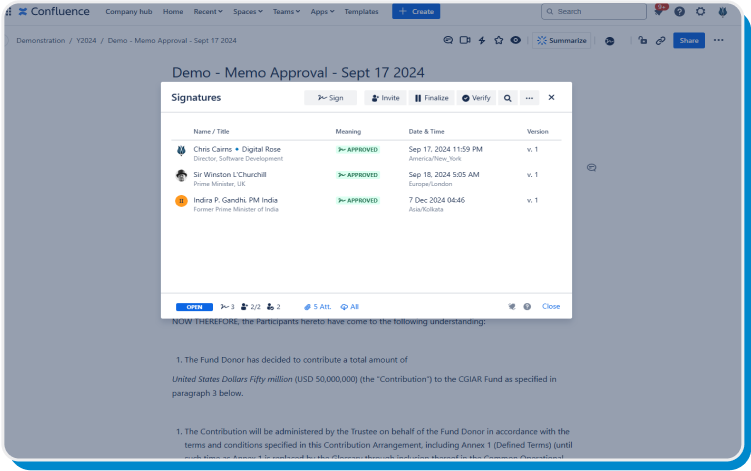
Task: Expand the Recent dropdown menu
Action: pyautogui.click(x=208, y=11)
